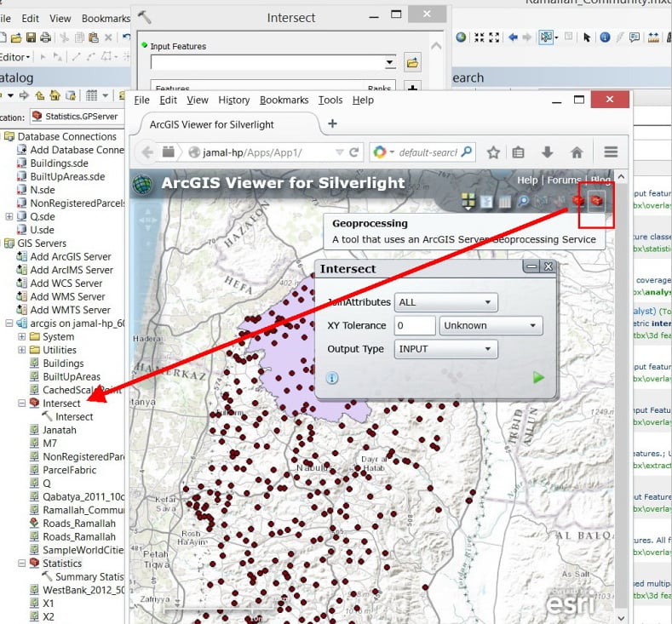Run the Intersect tool with green play button
This screenshot has height=624, width=672.
pos(538,377)
